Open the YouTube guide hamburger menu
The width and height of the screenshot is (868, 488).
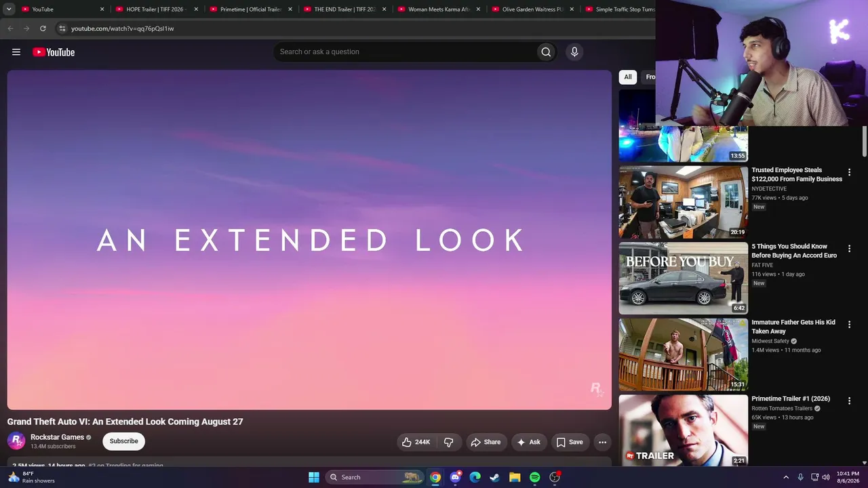16,52
